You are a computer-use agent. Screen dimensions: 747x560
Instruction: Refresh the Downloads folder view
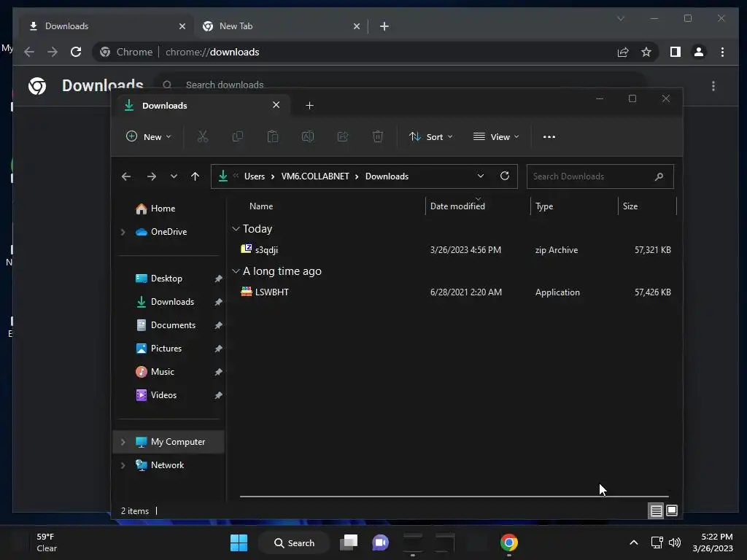(x=505, y=176)
